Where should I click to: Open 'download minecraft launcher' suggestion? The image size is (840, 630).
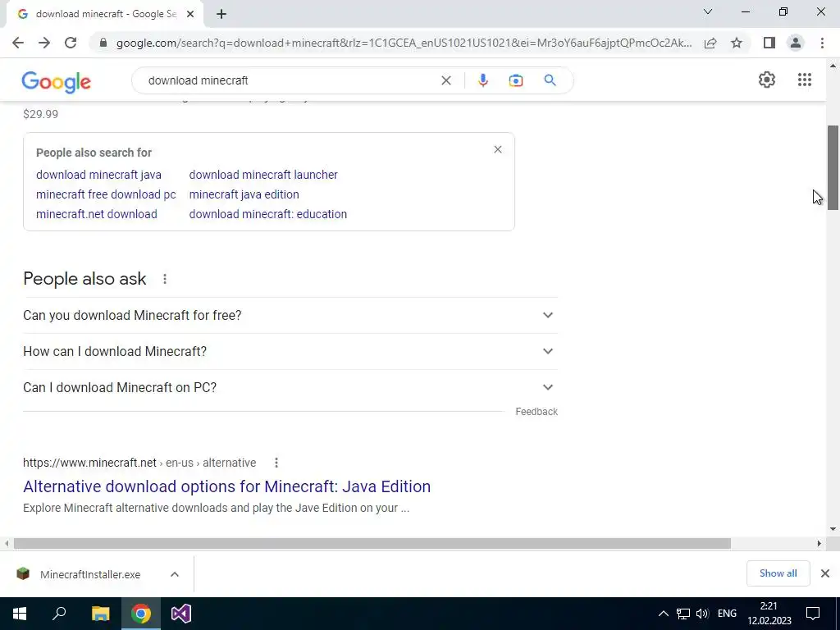[263, 175]
